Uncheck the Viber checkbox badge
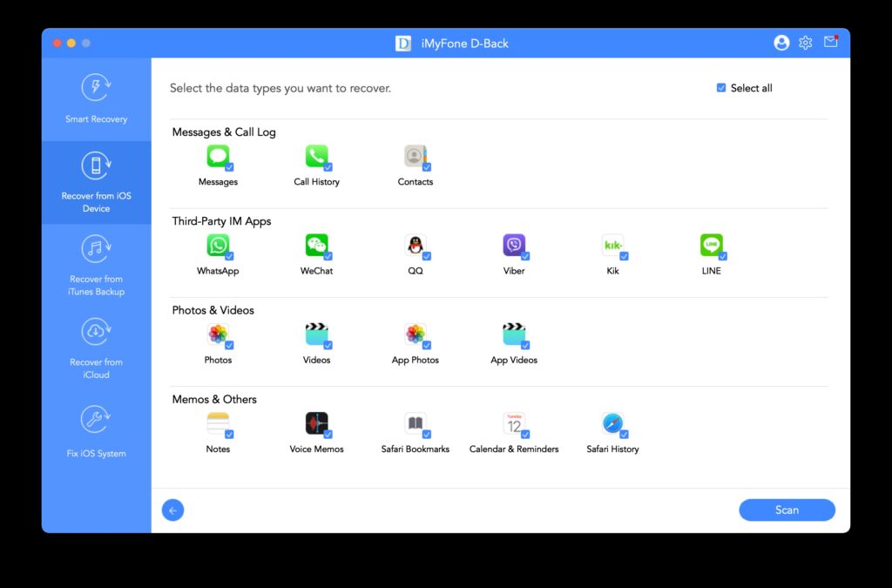This screenshot has height=588, width=892. coord(525,256)
